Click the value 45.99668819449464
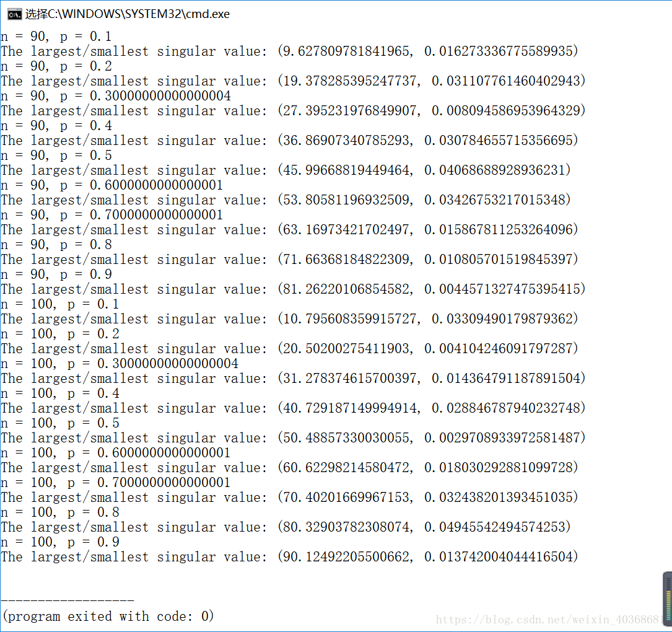The height and width of the screenshot is (632, 672). [346, 170]
